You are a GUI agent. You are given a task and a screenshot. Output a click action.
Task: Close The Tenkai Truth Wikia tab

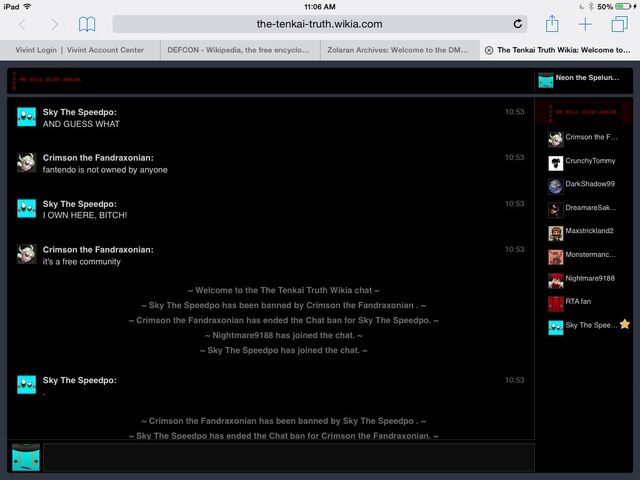pyautogui.click(x=489, y=50)
